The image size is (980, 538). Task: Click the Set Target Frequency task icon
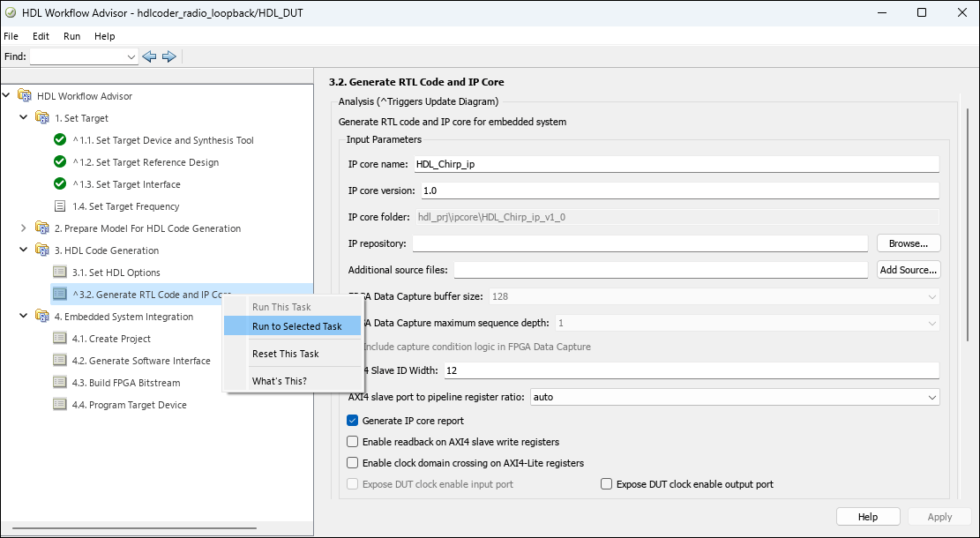60,206
